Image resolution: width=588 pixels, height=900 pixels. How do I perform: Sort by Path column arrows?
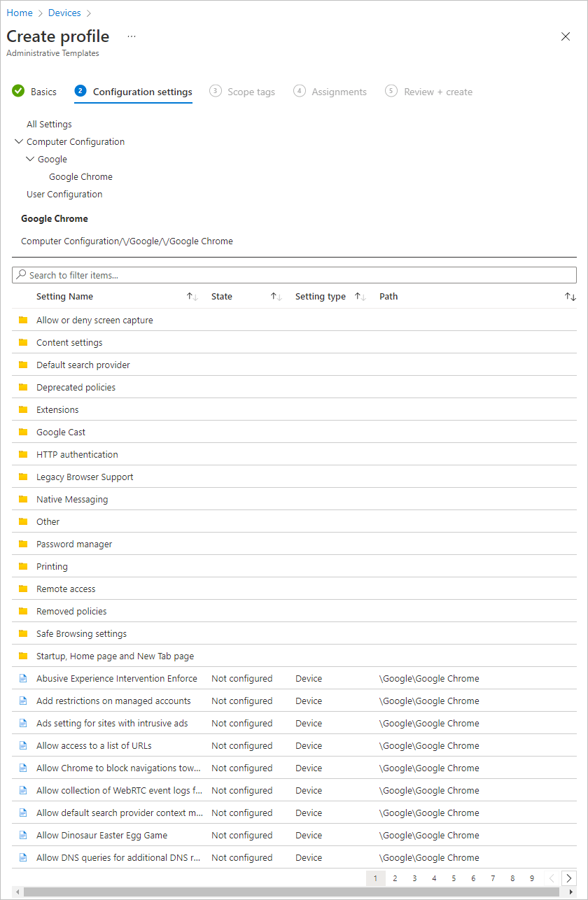coord(570,297)
